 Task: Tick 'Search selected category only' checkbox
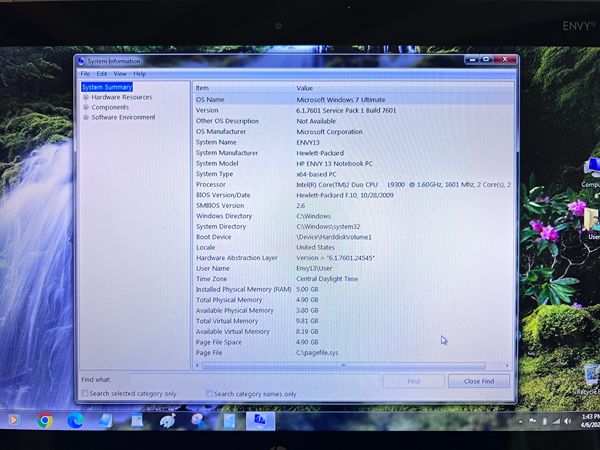[85, 393]
